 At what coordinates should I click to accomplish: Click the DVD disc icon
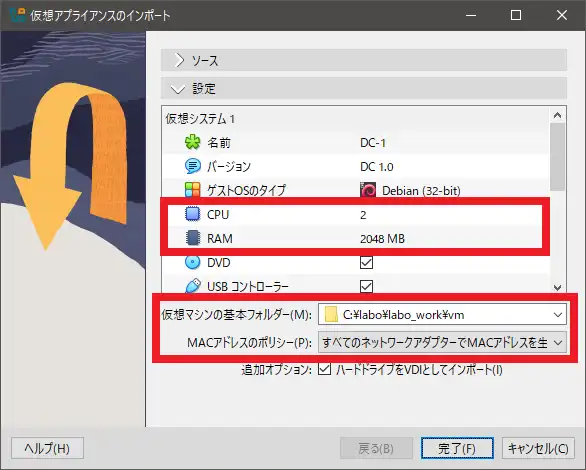pyautogui.click(x=192, y=262)
